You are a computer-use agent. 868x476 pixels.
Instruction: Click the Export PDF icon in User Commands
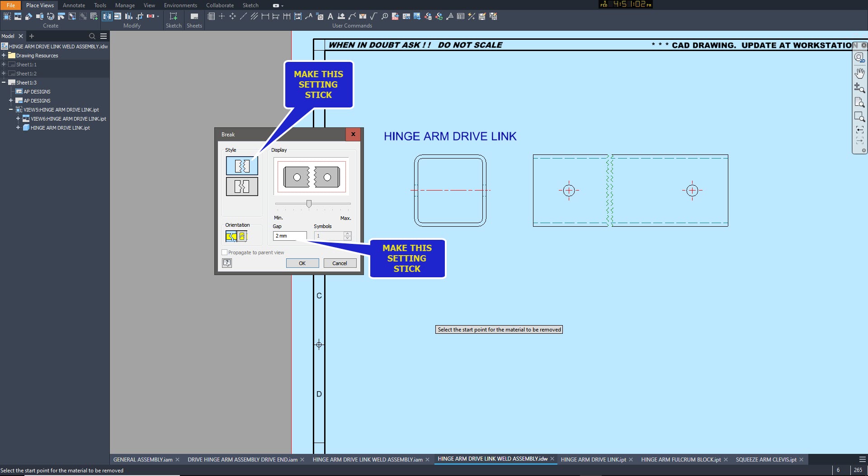pos(395,17)
